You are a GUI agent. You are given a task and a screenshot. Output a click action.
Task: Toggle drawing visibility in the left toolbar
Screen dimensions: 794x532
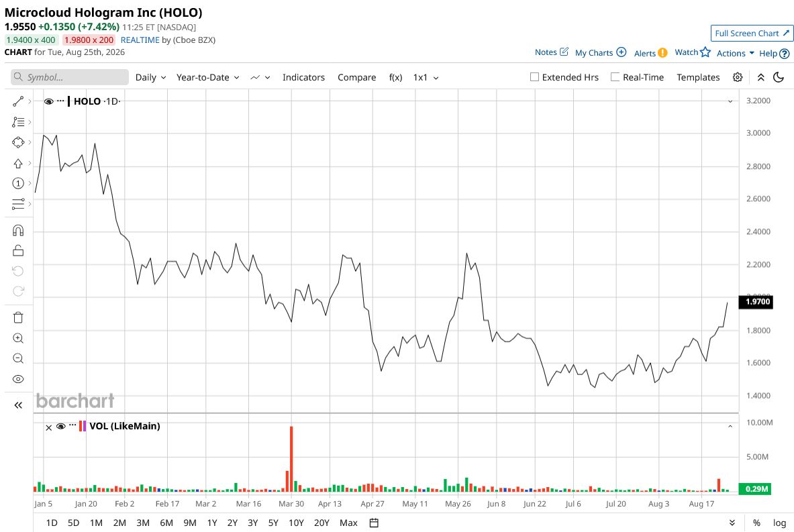coord(18,379)
